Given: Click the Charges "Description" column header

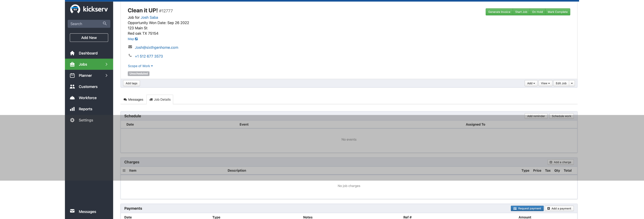Looking at the screenshot, I should 237,170.
